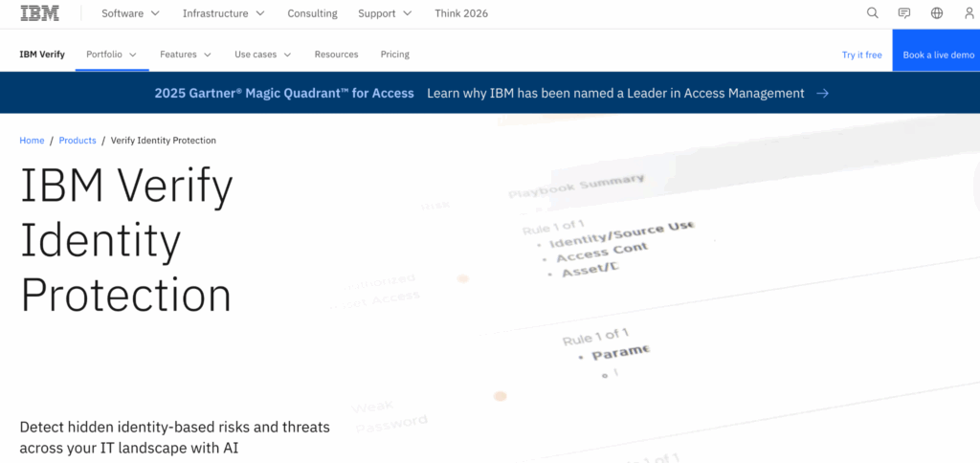Image resolution: width=980 pixels, height=463 pixels.
Task: Click the IBM logo
Action: [x=40, y=13]
